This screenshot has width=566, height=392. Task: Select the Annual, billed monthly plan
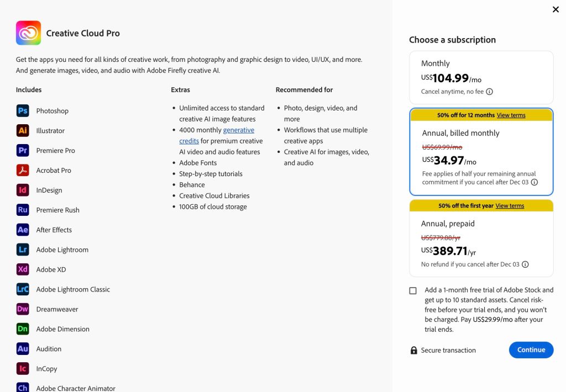click(481, 157)
